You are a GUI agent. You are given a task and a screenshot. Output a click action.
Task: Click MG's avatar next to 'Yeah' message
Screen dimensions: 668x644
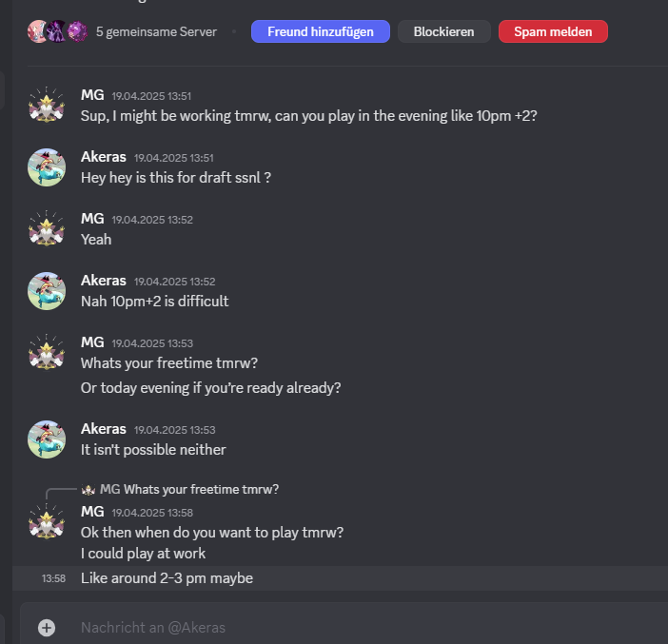coord(46,229)
